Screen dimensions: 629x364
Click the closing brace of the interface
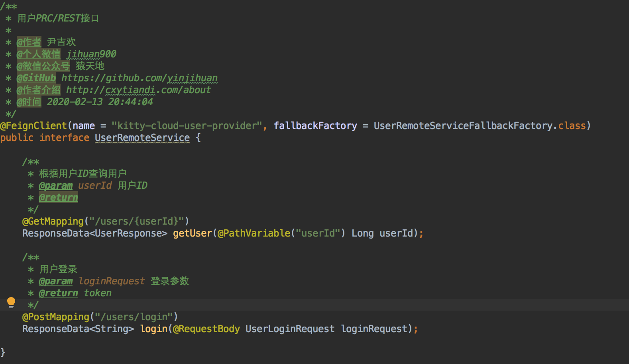tap(3, 352)
